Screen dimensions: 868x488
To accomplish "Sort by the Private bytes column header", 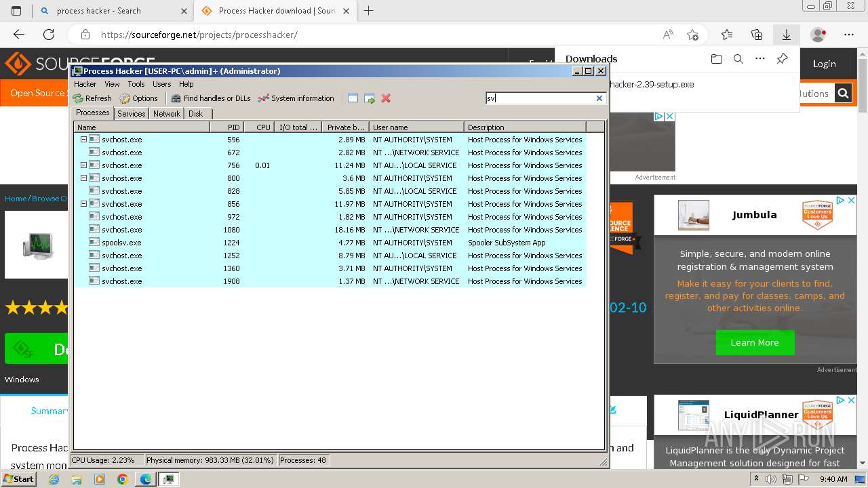I will (345, 127).
